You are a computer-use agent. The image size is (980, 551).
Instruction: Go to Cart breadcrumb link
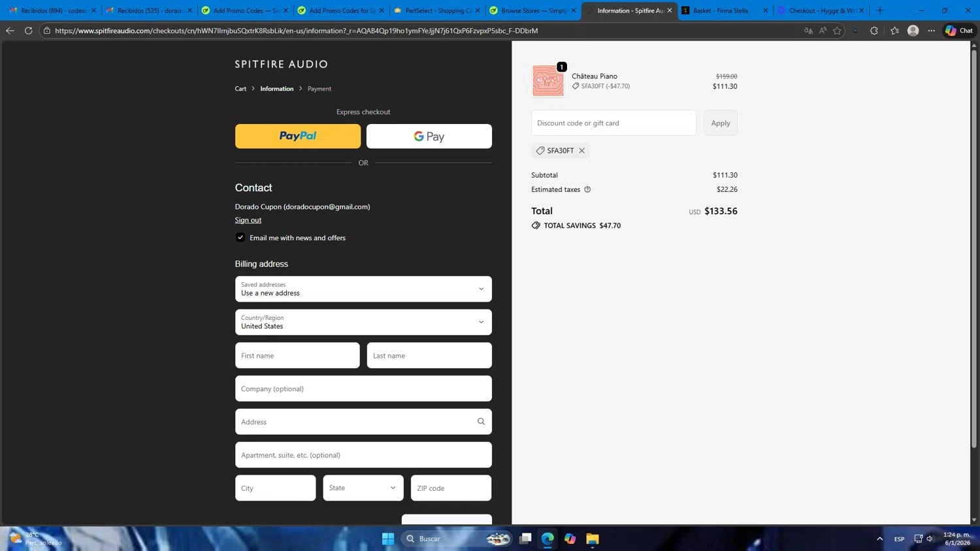240,89
